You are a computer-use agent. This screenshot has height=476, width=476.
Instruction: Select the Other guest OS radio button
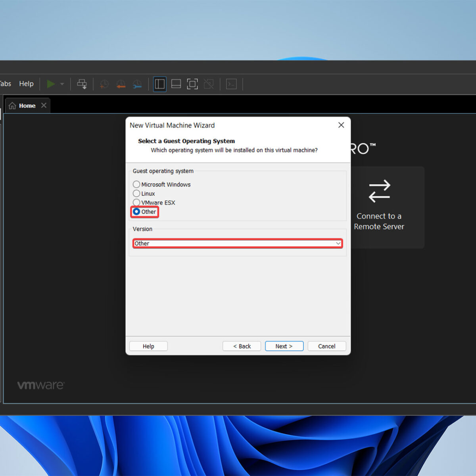[136, 212]
